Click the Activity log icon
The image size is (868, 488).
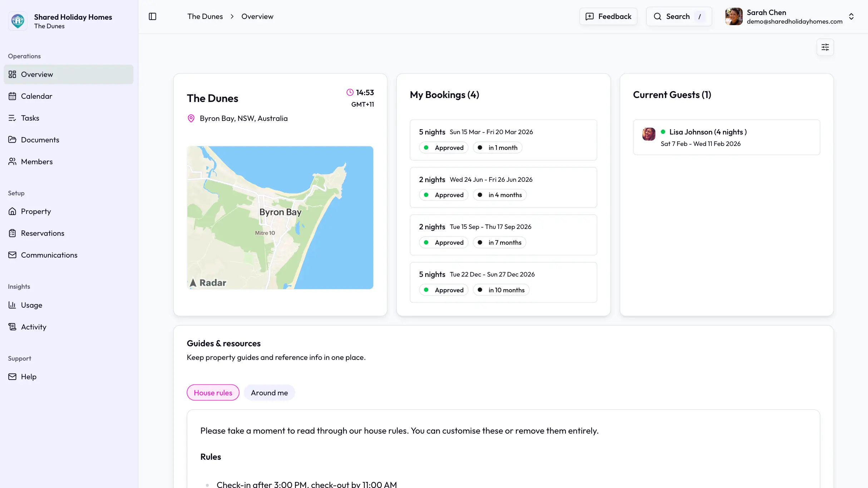[13, 327]
